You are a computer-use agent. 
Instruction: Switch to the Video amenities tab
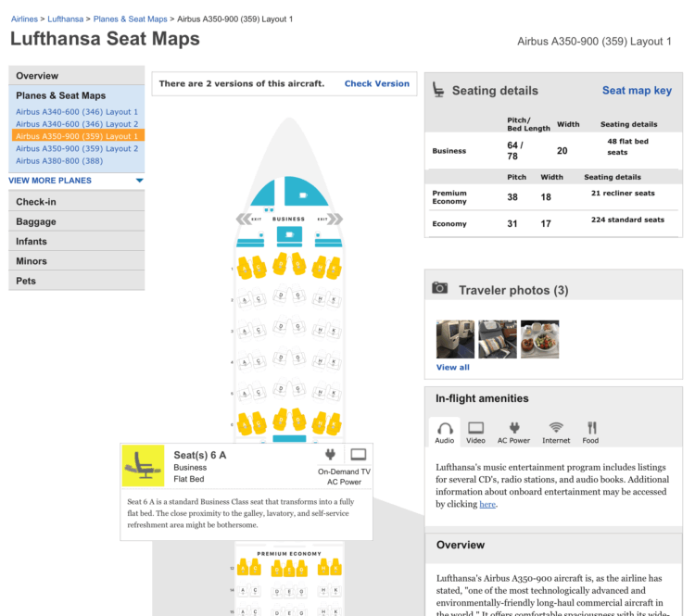click(x=475, y=433)
